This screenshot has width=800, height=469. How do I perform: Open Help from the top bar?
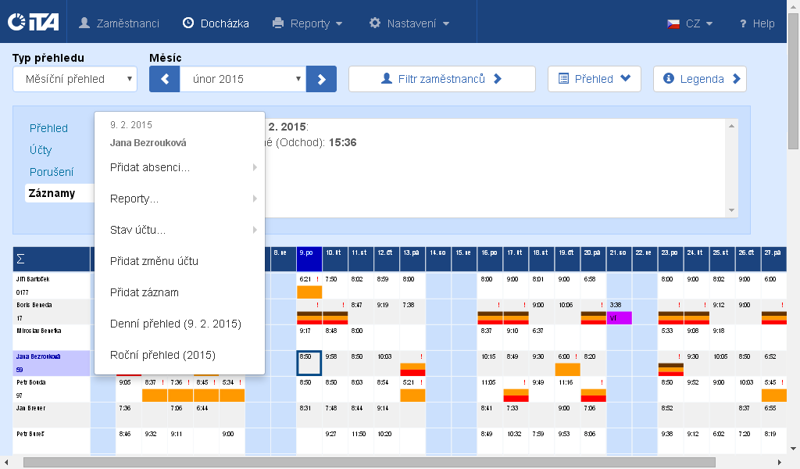pos(757,23)
